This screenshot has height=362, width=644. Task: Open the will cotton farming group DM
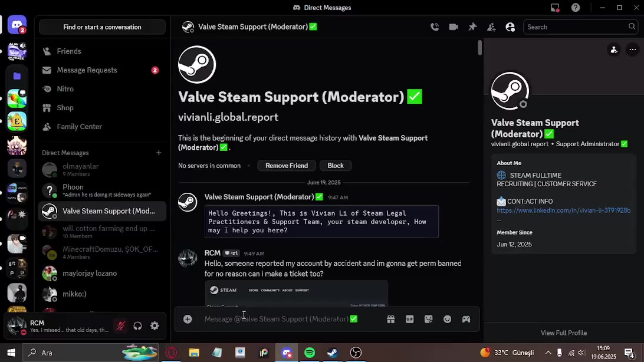pyautogui.click(x=102, y=232)
